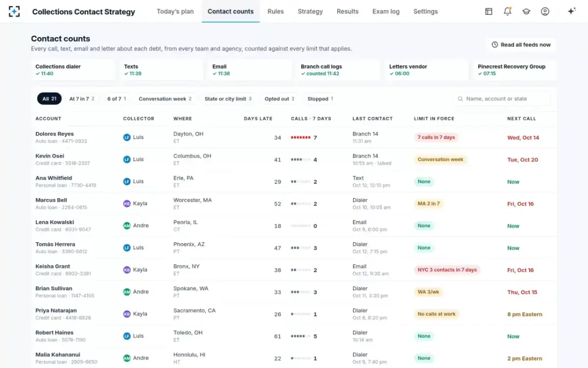Click the WA 3/wk badge
This screenshot has width=588, height=368.
click(x=429, y=292)
